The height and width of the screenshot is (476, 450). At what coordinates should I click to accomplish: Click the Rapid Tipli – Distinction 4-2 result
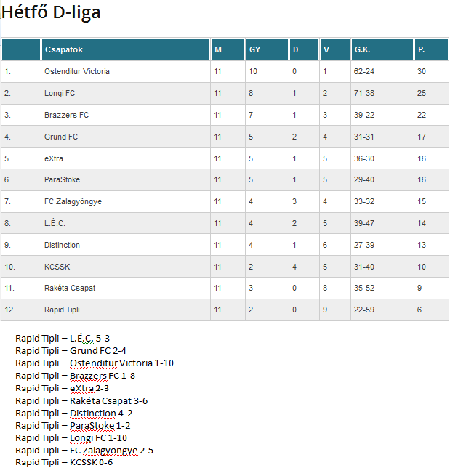(x=73, y=413)
